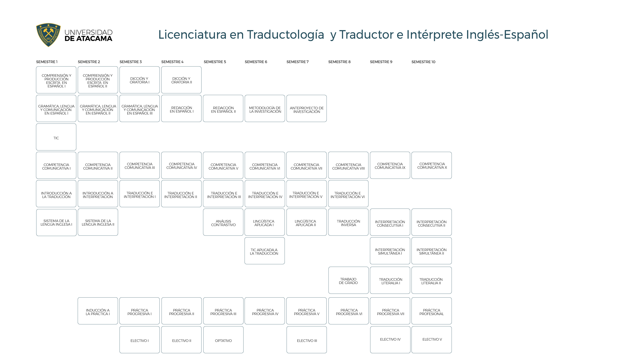Select the SEMESTRE 7 column header
629x364 pixels.
(x=297, y=62)
